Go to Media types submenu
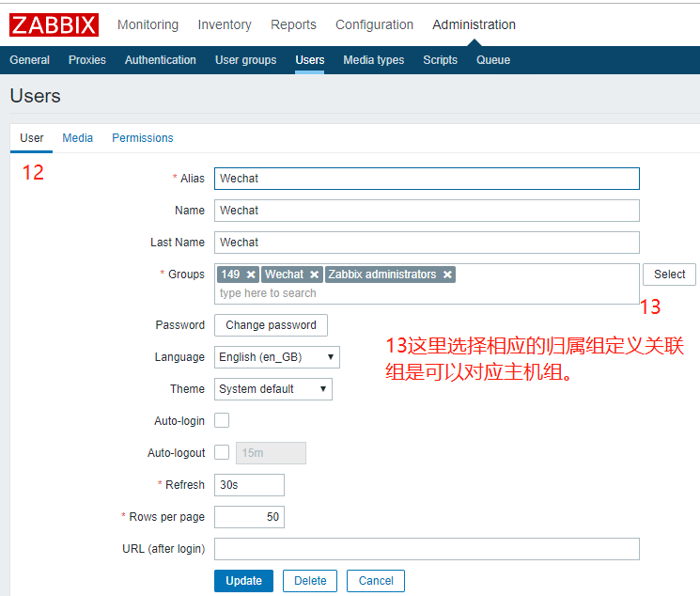700x596 pixels. (374, 60)
